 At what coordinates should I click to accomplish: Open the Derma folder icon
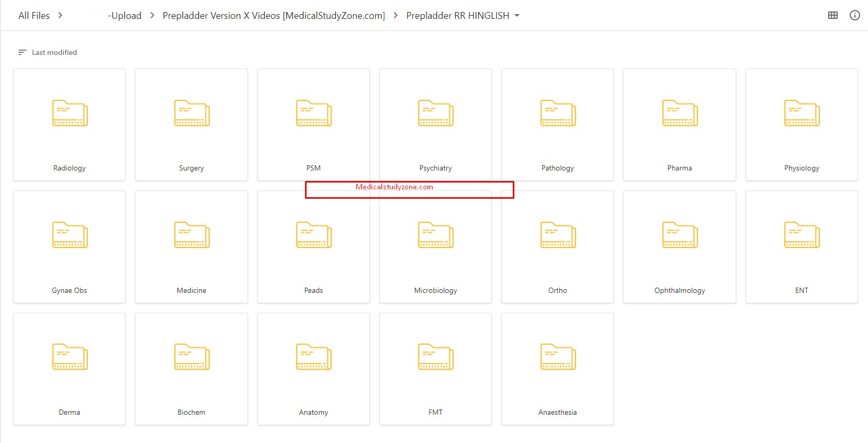tap(70, 357)
